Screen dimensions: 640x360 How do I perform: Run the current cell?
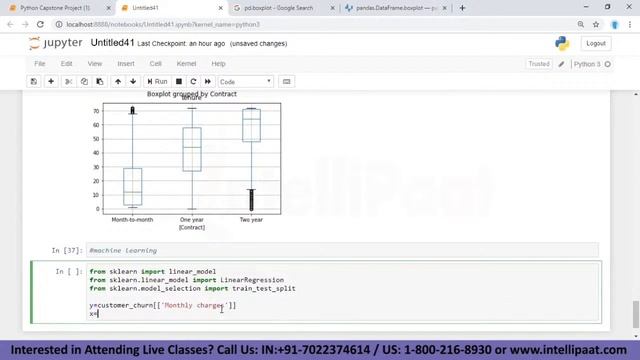point(157,82)
